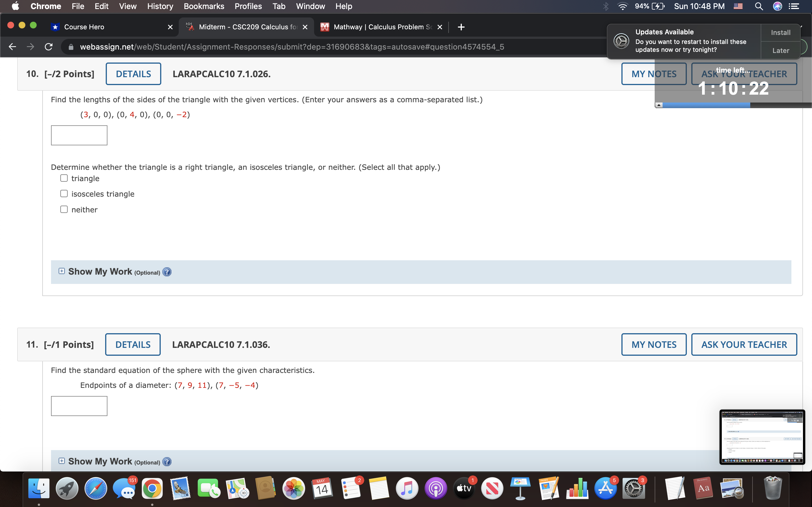Open Messages from the Dock
Screen dimensions: 812x507
pos(124,488)
